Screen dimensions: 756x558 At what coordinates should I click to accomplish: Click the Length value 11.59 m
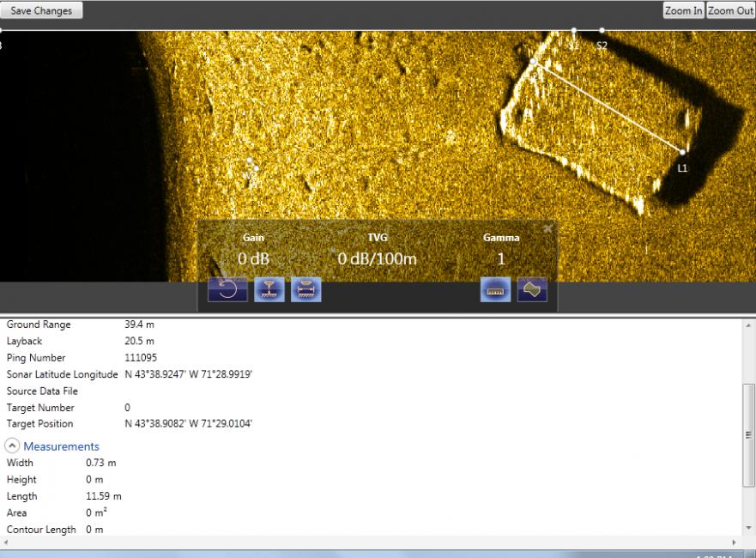(x=104, y=496)
